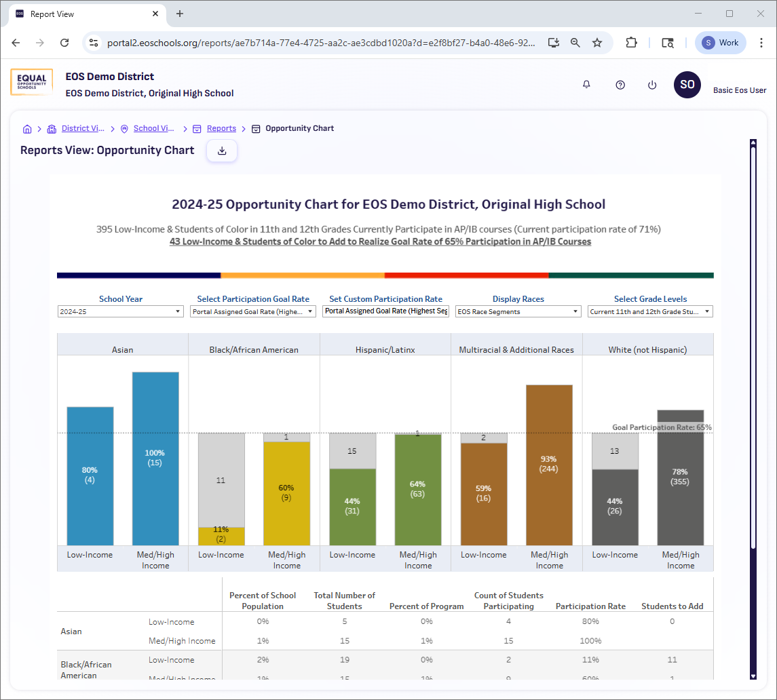The width and height of the screenshot is (777, 700).
Task: Click the Equal Opportunity Schools logo
Action: tap(31, 81)
